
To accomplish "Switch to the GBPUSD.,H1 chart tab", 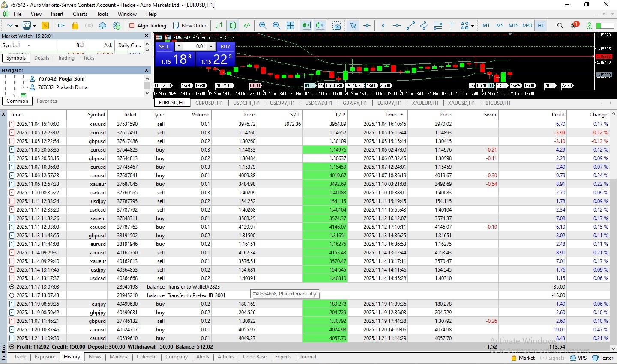I will 209,103.
